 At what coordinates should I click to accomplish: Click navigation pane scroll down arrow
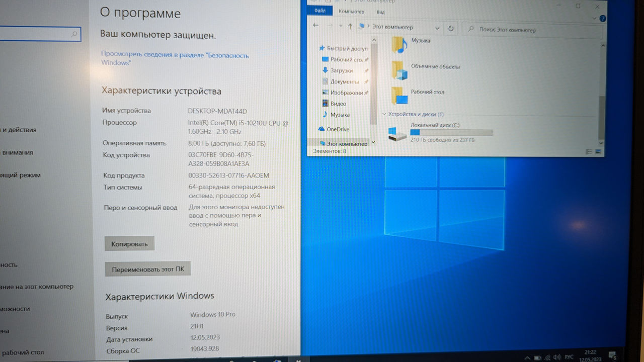pos(373,142)
